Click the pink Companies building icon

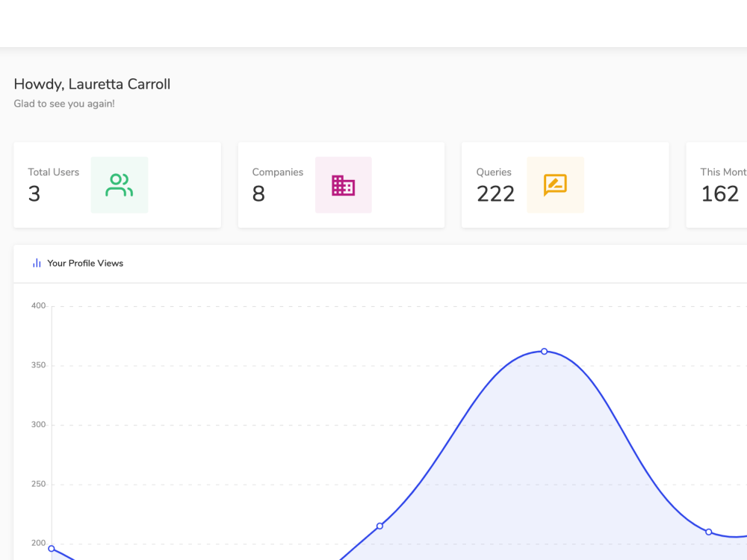click(x=343, y=184)
